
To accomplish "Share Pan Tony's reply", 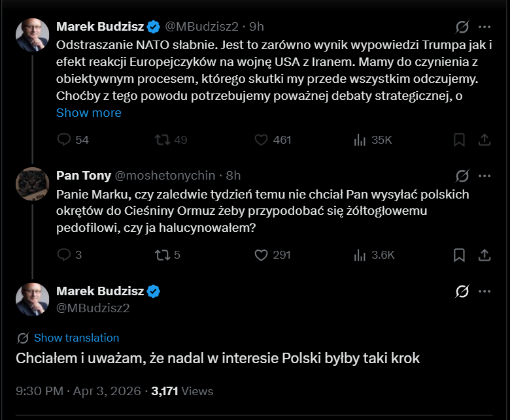I will pos(484,255).
